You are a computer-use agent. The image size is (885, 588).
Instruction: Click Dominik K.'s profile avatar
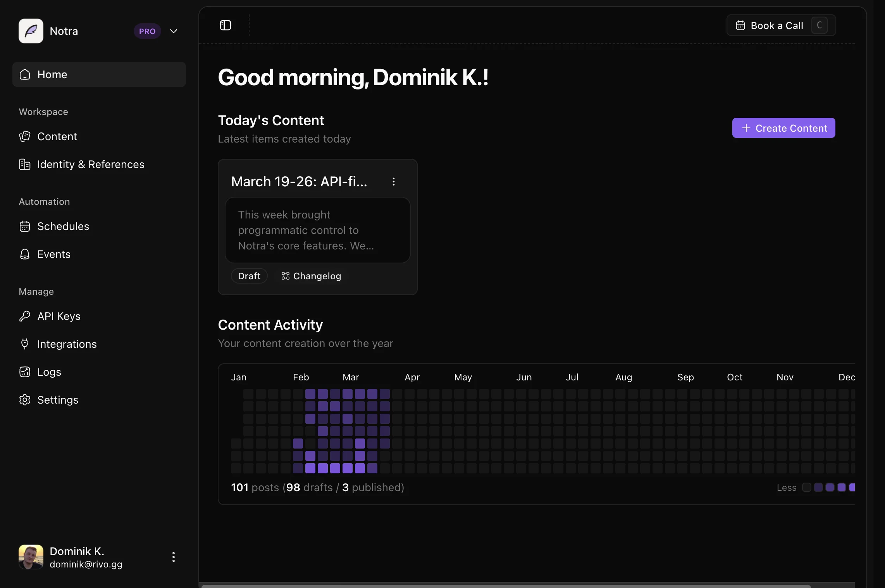[x=31, y=557]
